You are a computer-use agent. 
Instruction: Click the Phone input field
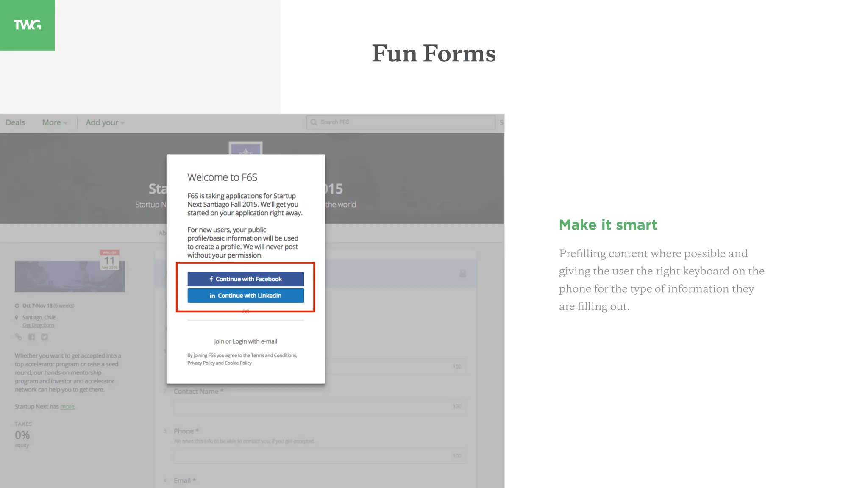(320, 456)
